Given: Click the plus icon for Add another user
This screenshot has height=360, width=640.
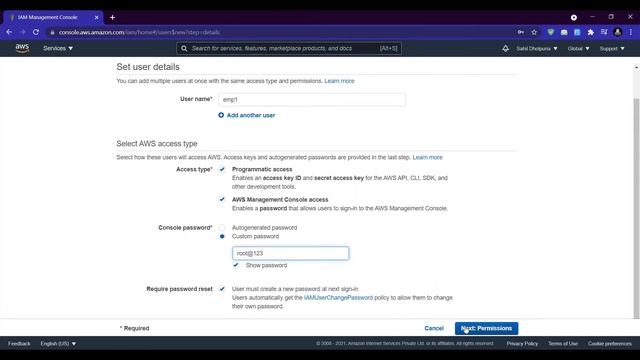Looking at the screenshot, I should (x=221, y=115).
